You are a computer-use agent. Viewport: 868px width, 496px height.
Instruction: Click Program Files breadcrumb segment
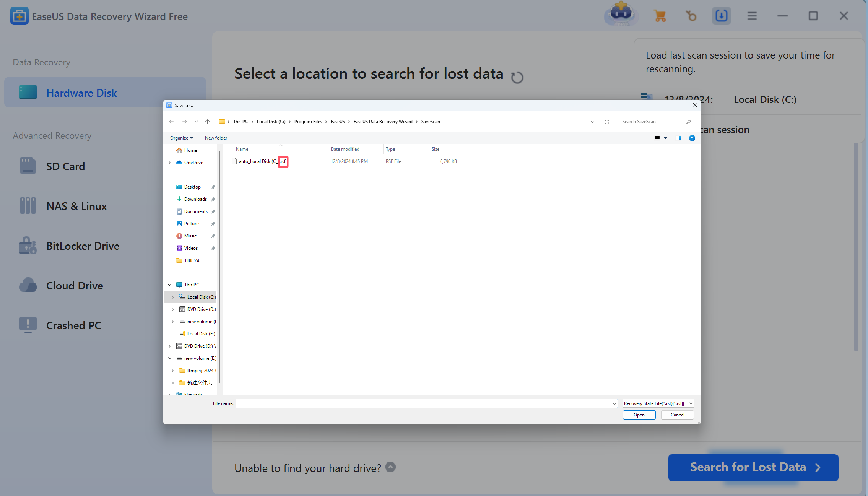[308, 122]
